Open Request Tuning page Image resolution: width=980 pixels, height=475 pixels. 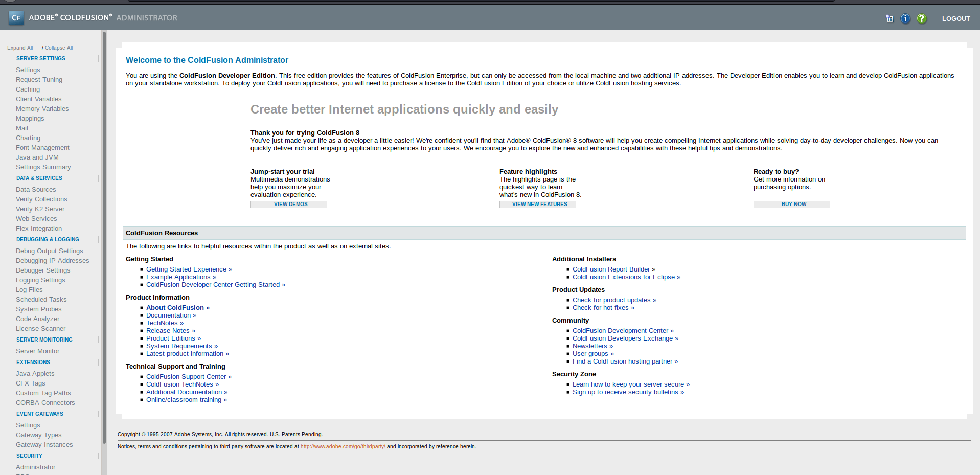coord(39,80)
